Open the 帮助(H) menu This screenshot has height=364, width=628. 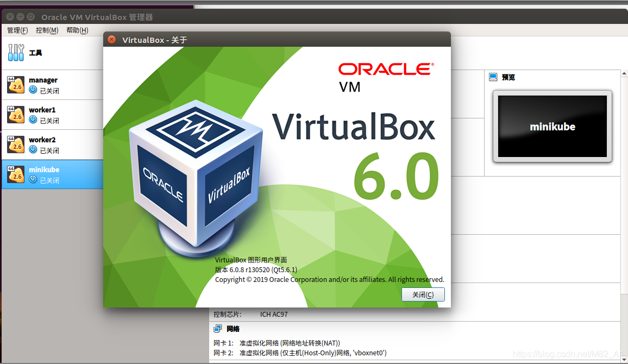(77, 30)
